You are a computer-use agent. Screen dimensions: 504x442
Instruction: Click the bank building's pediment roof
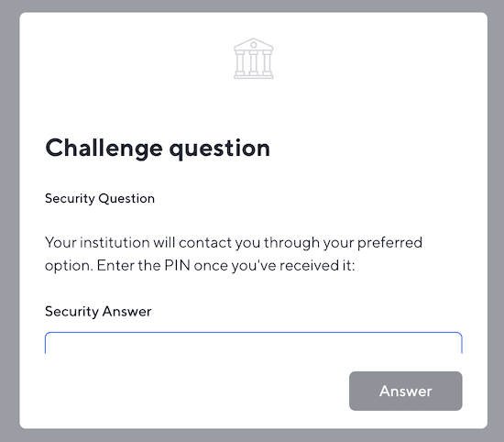[x=253, y=44]
